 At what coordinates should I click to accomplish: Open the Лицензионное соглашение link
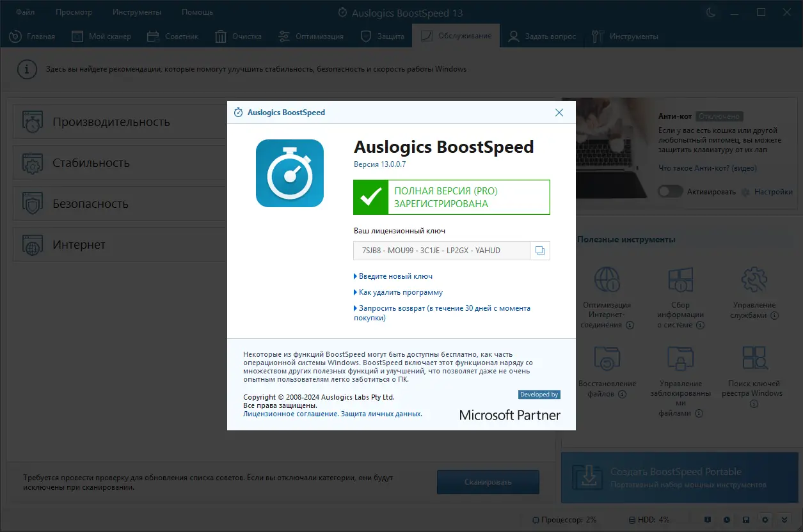click(290, 414)
